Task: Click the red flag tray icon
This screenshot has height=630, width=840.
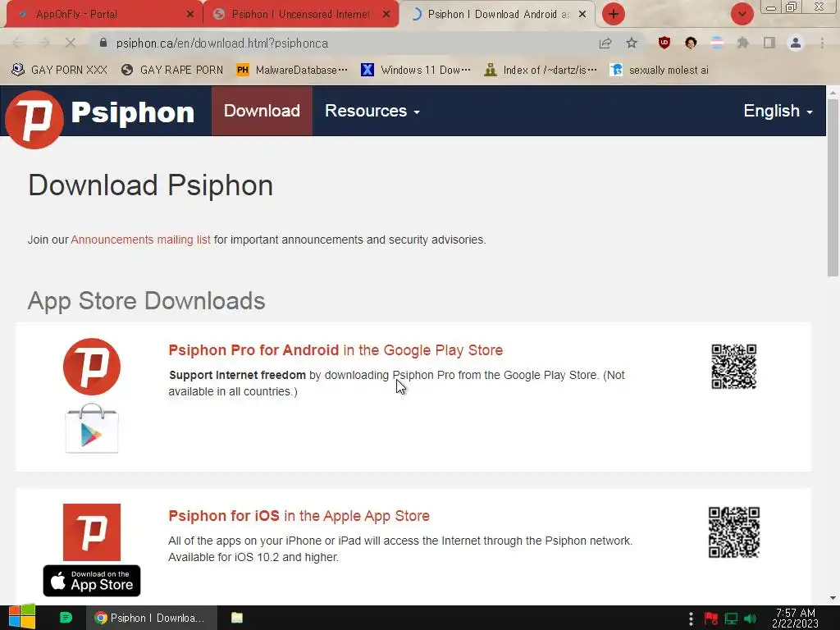Action: pos(711,619)
